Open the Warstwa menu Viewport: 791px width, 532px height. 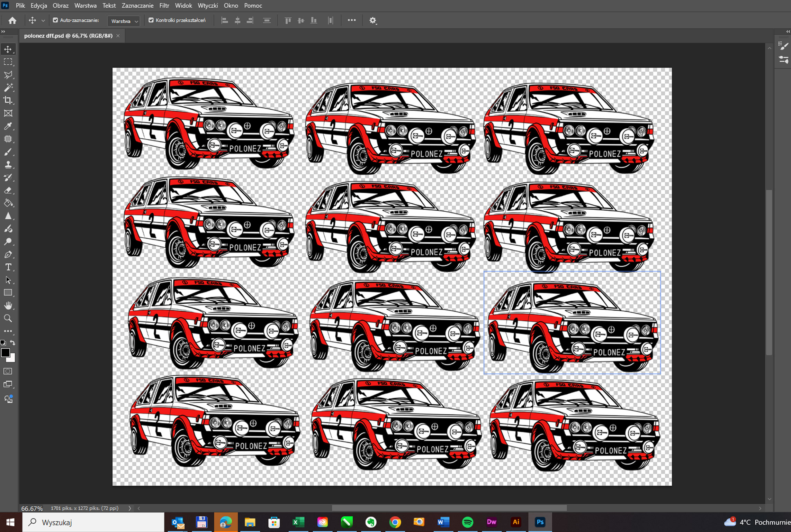[86, 6]
